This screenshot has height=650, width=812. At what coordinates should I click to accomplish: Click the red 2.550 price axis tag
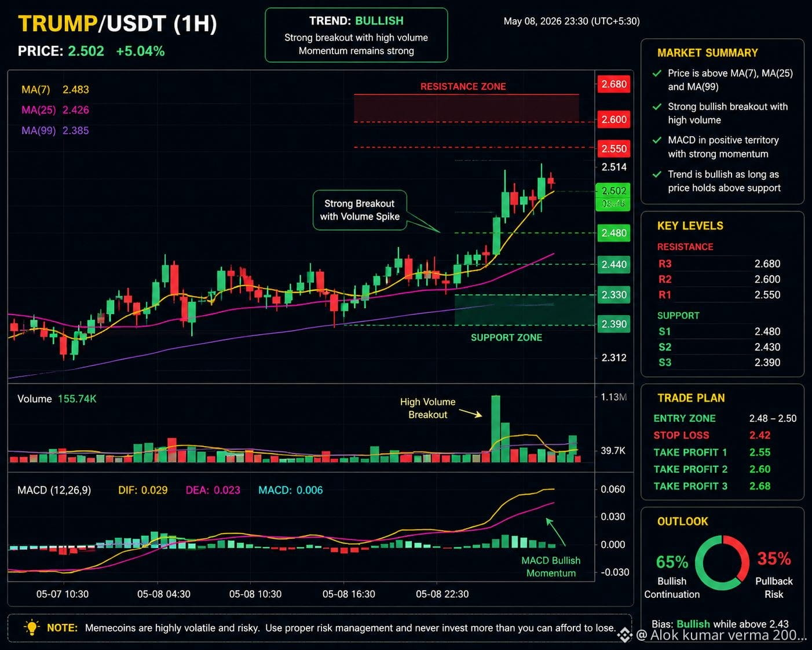614,149
